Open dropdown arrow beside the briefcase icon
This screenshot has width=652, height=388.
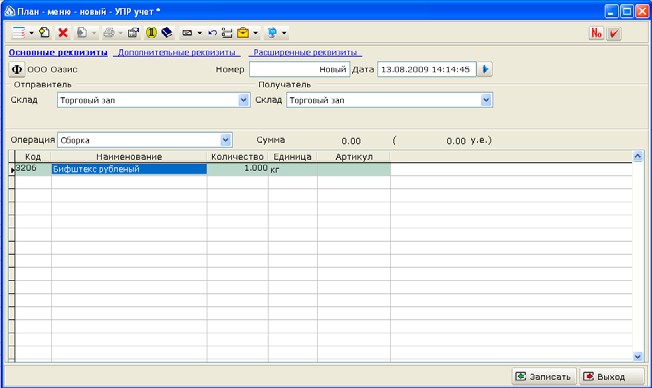point(255,33)
